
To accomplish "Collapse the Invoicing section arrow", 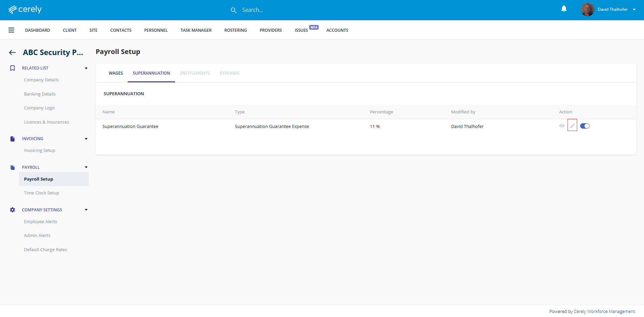I will pos(86,139).
